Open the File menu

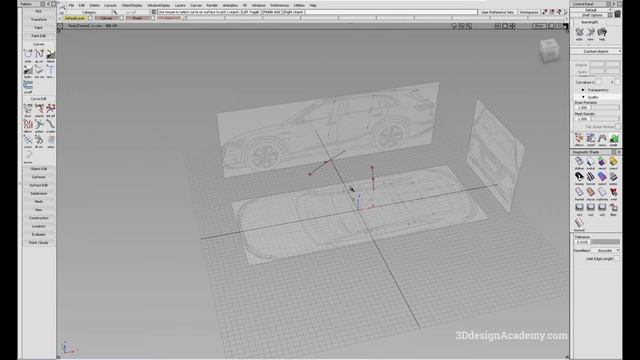[x=71, y=5]
